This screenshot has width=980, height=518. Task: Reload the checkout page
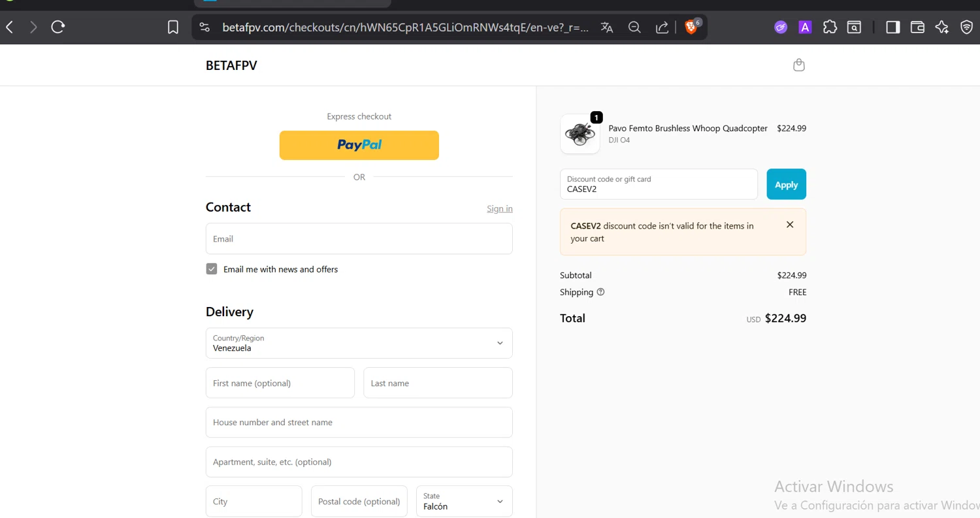click(x=58, y=27)
